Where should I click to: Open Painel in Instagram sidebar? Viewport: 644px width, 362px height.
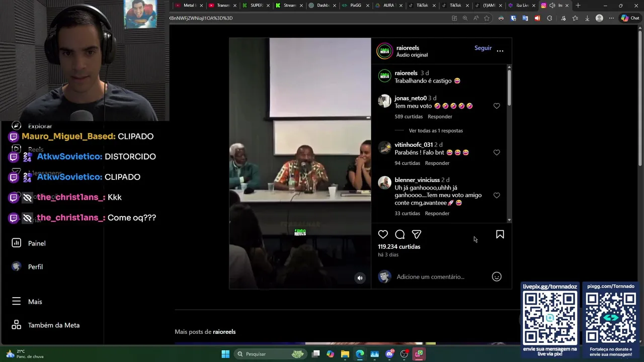click(29, 243)
